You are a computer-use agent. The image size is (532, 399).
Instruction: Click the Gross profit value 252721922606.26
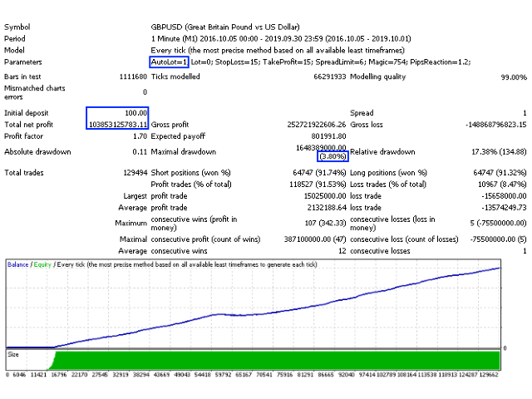[317, 125]
